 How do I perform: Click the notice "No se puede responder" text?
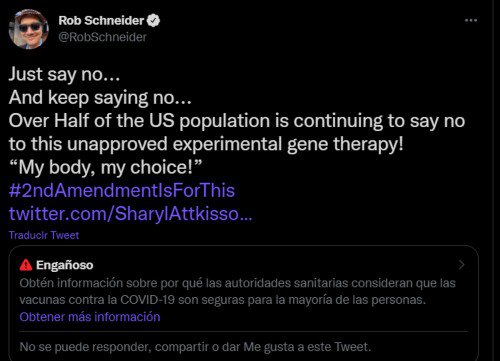(x=195, y=347)
